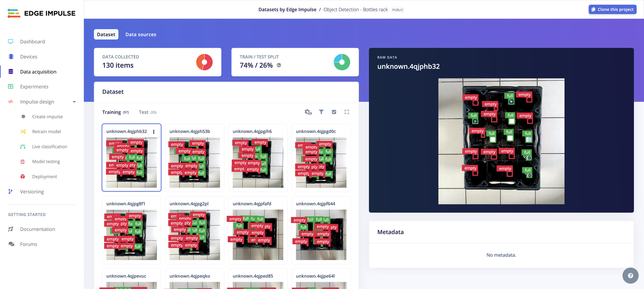Open Forums chat icon
Screen dimensions: 644x289
(11, 244)
